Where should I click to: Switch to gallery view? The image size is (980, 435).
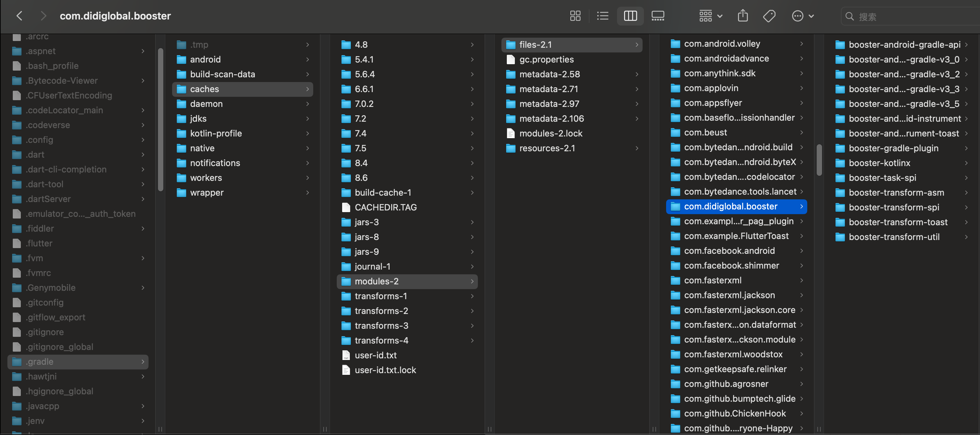657,16
